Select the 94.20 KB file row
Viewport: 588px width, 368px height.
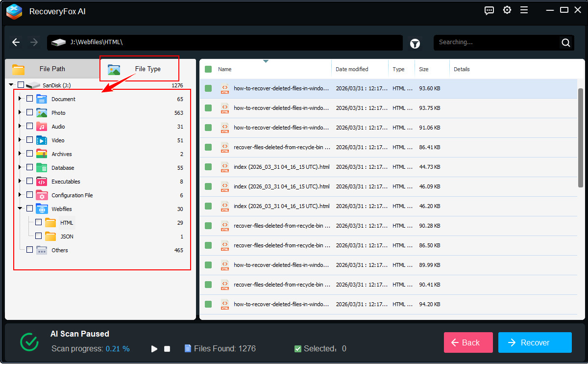coord(388,304)
